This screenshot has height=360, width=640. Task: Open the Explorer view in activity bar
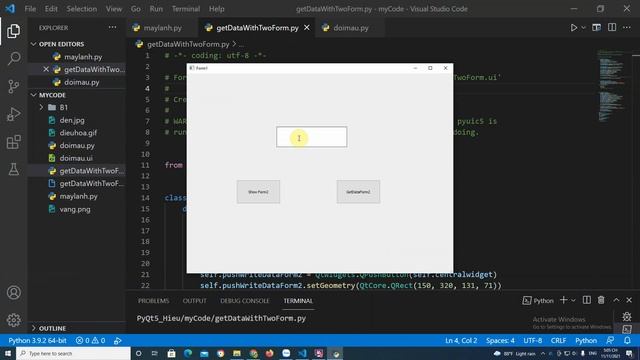[13, 31]
